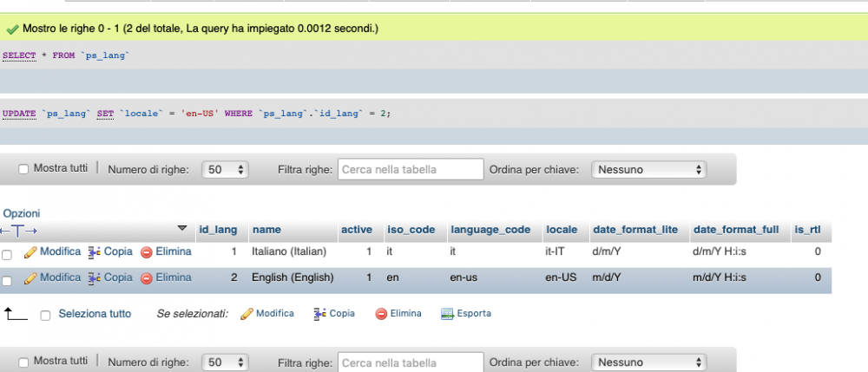
Task: Click Elimina in the Italiano row
Action: 174,251
